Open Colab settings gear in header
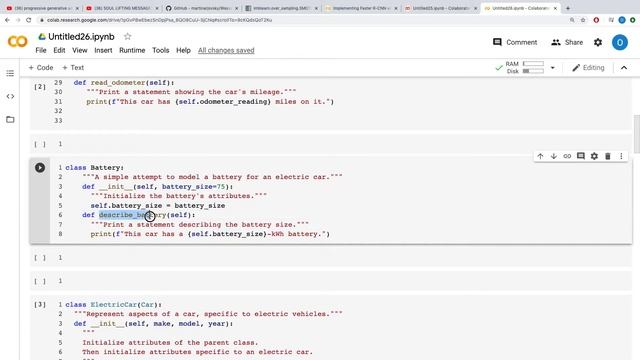The image size is (640, 360). (x=598, y=42)
